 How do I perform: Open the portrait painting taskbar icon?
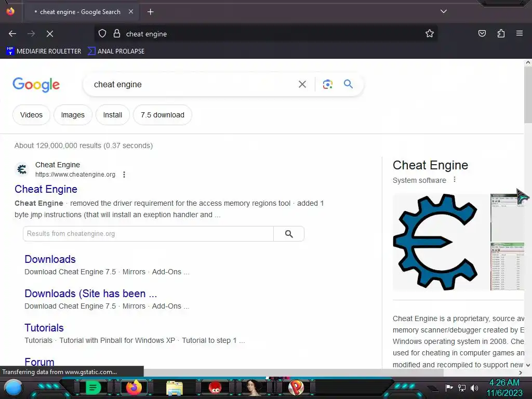[253, 388]
